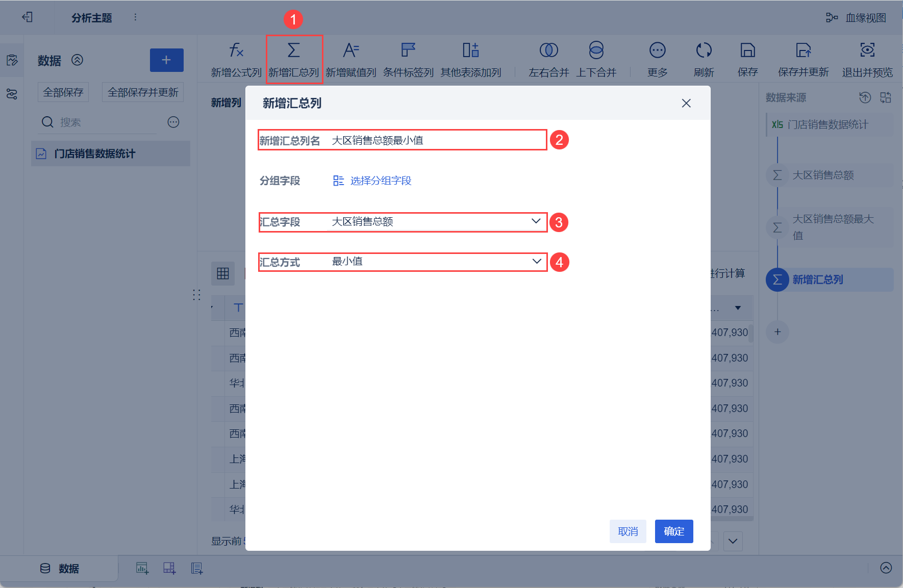Screen dimensions: 903x588
Task: Click the 新增汇总列名 name input field
Action: 436,140
